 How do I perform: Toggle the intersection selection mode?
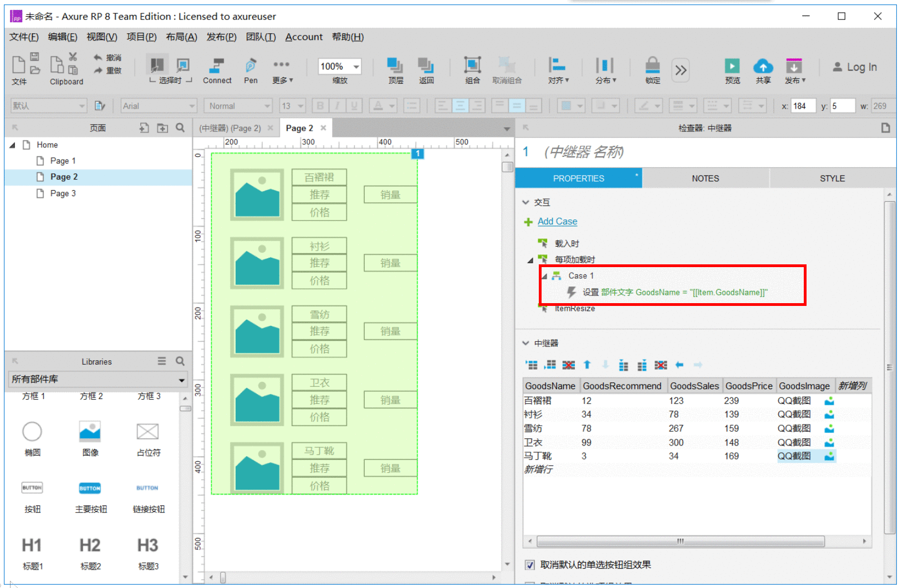coord(157,65)
